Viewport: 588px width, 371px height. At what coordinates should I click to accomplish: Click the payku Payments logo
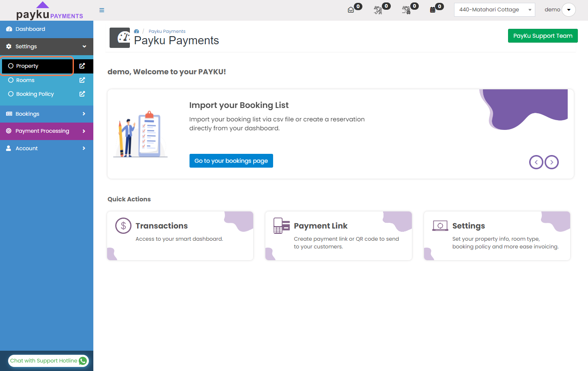tap(50, 11)
